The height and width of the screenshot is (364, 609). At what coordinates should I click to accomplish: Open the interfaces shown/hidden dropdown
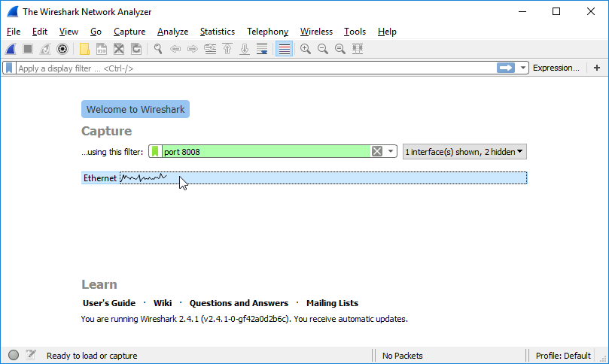pyautogui.click(x=464, y=152)
